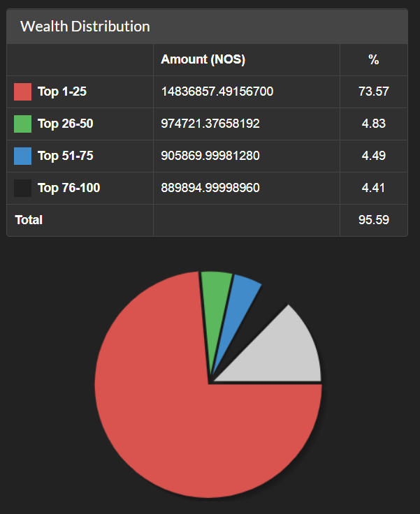Screen dimensions: 420x514
Task: Click the 73.57 percentage cell
Action: (374, 91)
